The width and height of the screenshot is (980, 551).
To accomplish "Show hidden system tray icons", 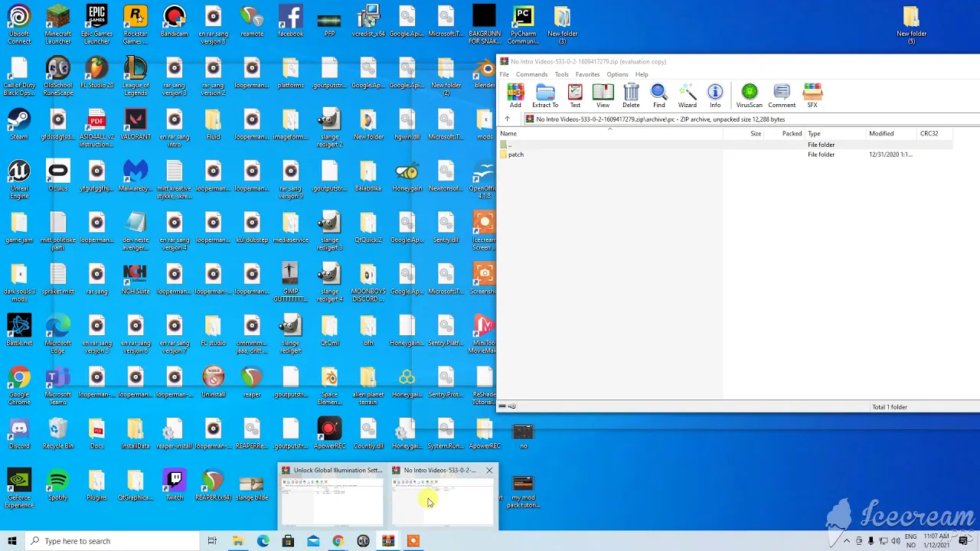I will click(x=846, y=541).
